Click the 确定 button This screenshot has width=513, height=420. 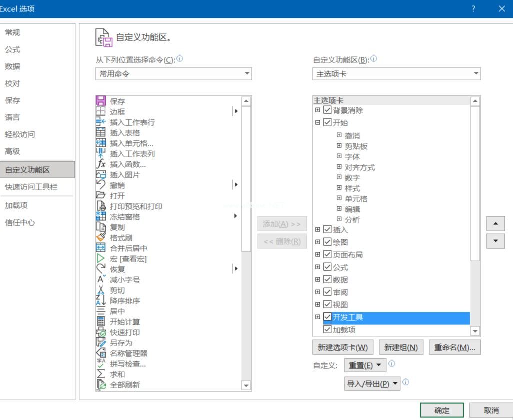coord(442,410)
